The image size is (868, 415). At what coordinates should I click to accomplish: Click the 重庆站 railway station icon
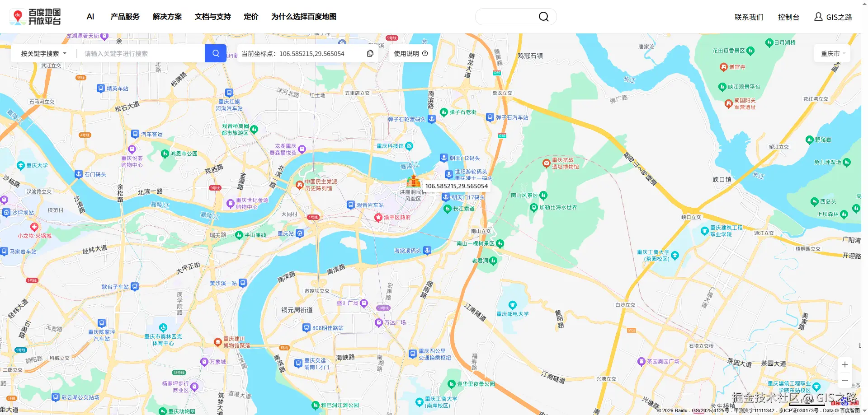click(x=299, y=233)
